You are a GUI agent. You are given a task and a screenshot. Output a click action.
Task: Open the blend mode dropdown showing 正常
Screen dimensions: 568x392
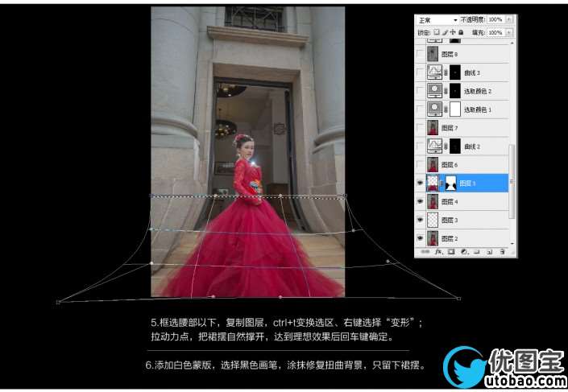pos(437,20)
